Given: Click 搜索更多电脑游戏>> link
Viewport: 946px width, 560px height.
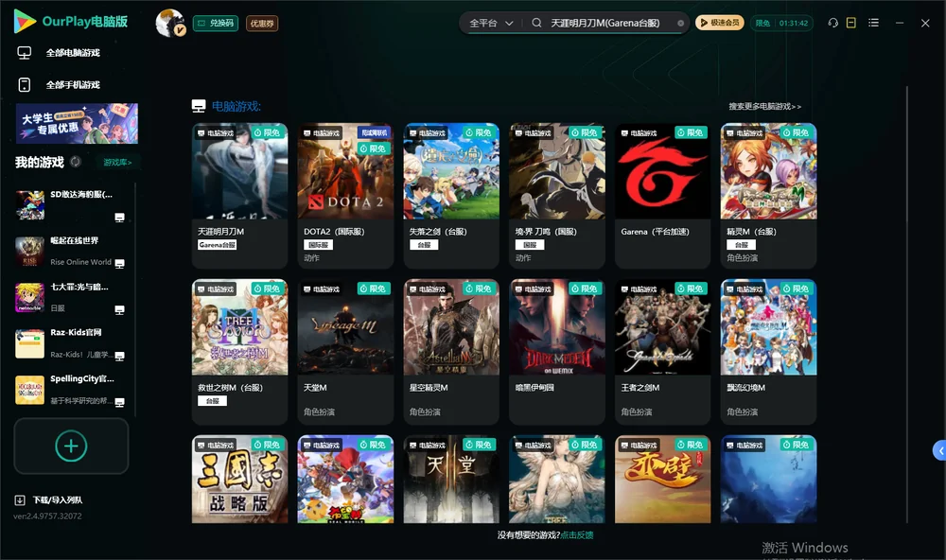Looking at the screenshot, I should [x=764, y=107].
